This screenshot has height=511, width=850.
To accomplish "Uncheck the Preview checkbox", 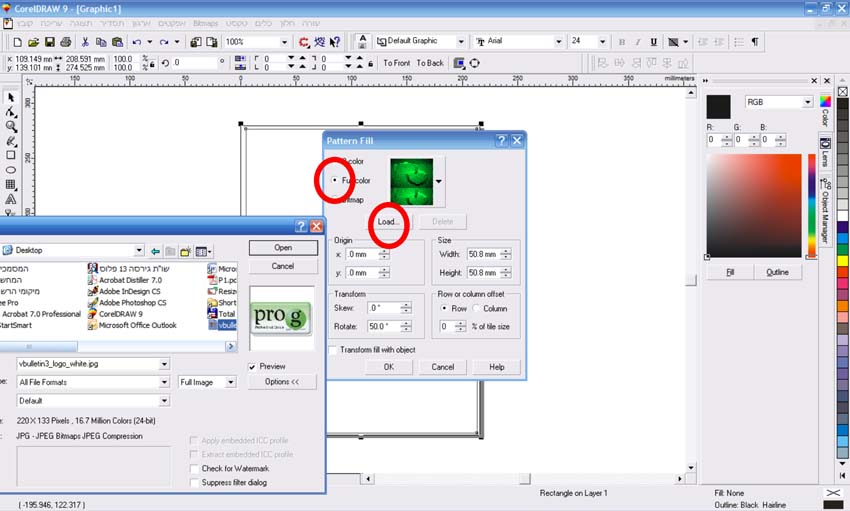I will 252,367.
